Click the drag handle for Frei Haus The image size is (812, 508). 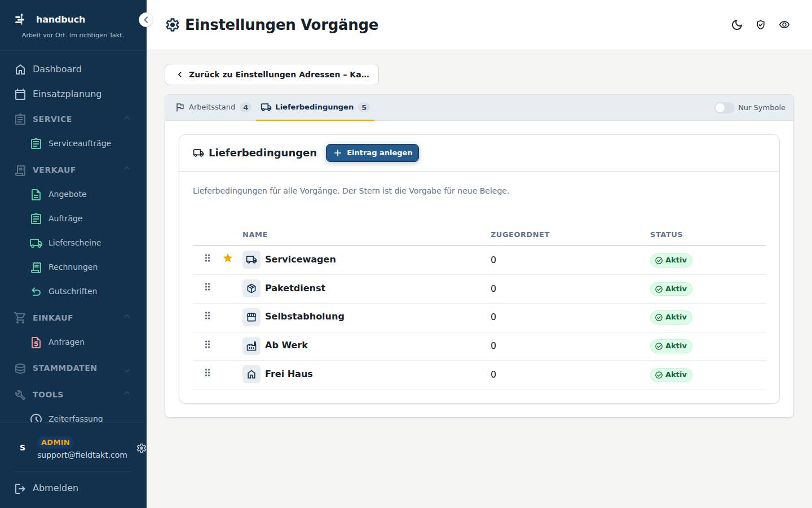coord(208,373)
